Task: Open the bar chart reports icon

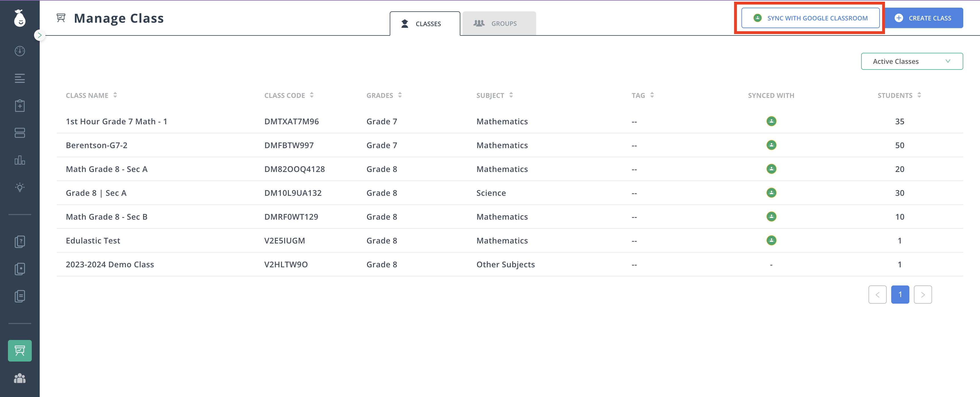Action: tap(20, 160)
